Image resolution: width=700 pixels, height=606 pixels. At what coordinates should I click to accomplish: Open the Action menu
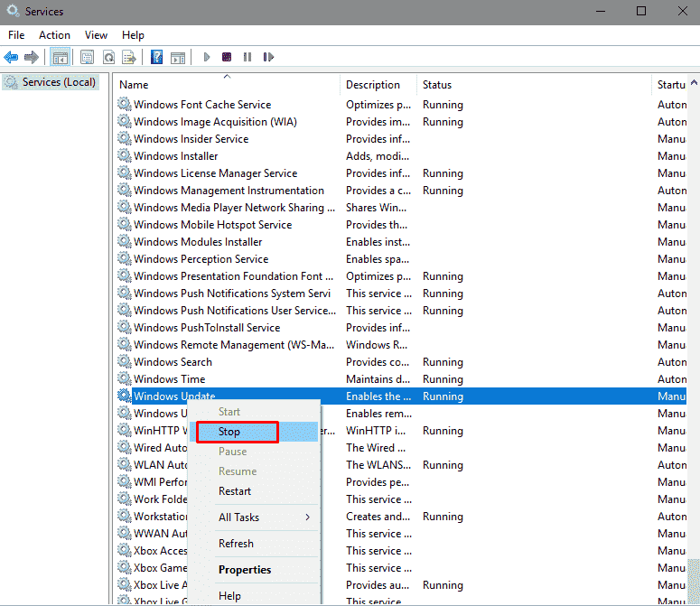54,35
